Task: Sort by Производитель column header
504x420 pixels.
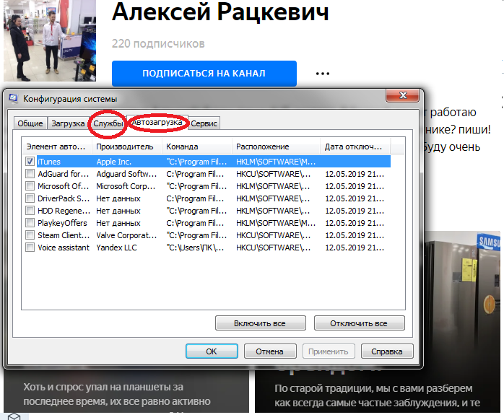Action: coord(127,146)
